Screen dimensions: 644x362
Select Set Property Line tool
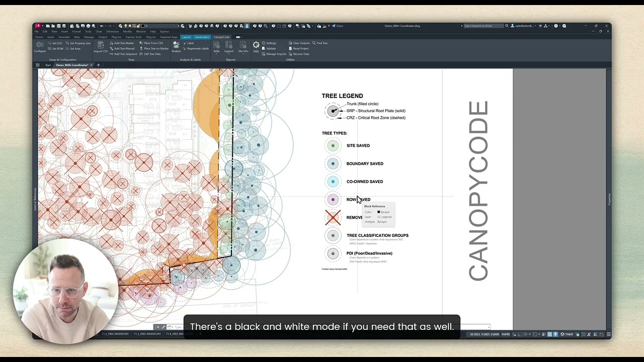[78, 43]
